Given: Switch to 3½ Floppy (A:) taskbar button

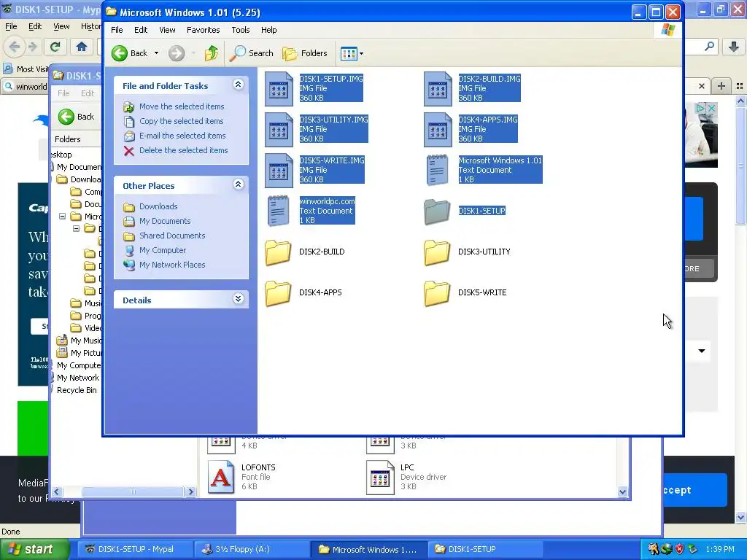Looking at the screenshot, I should [252, 549].
